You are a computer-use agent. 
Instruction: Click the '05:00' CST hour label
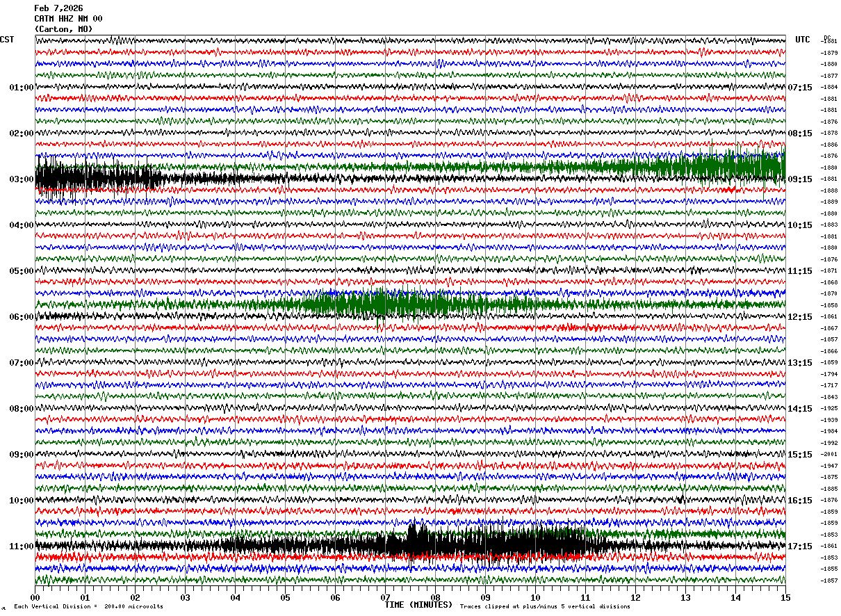22,271
